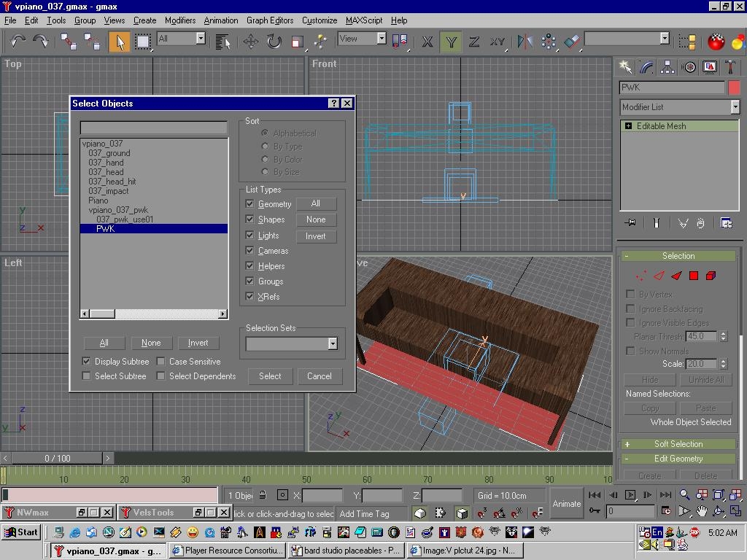747x560 pixels.
Task: Select the Rotate tool in the toolbar
Action: point(274,42)
